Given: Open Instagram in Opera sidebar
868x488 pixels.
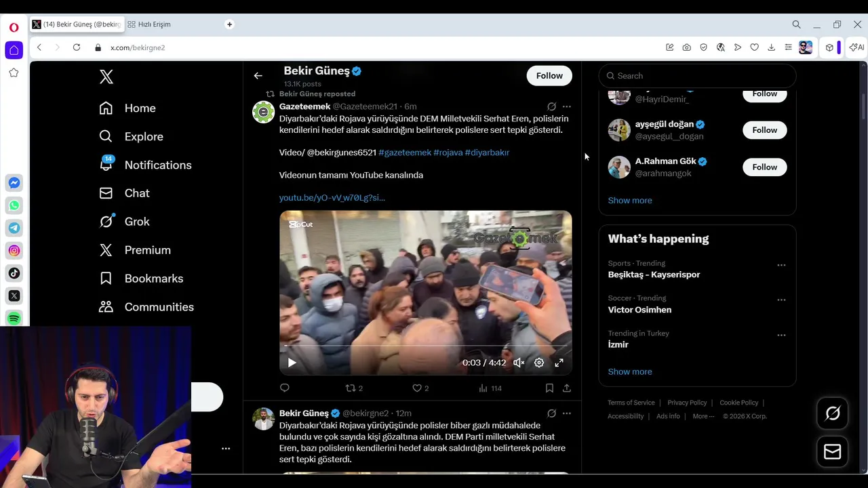Looking at the screenshot, I should (14, 251).
